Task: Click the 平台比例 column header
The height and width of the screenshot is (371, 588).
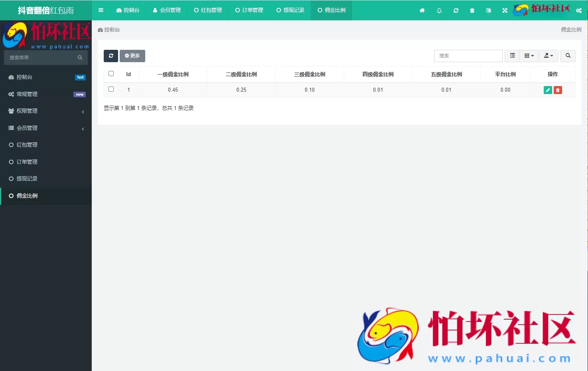Action: [x=505, y=75]
